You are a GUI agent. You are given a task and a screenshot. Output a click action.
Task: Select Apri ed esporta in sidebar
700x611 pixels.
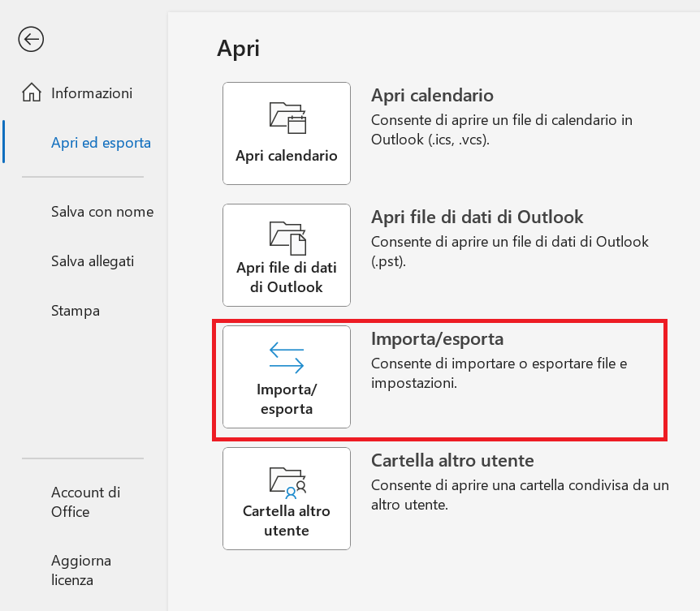101,143
